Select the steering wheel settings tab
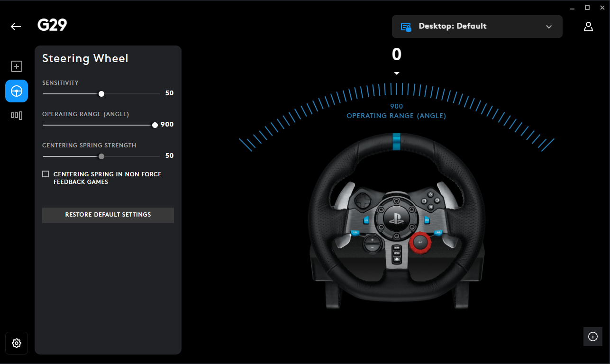This screenshot has height=364, width=610. (17, 91)
